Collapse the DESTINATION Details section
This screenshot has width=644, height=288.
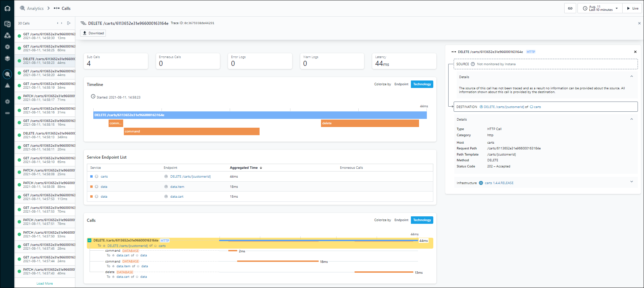[631, 119]
